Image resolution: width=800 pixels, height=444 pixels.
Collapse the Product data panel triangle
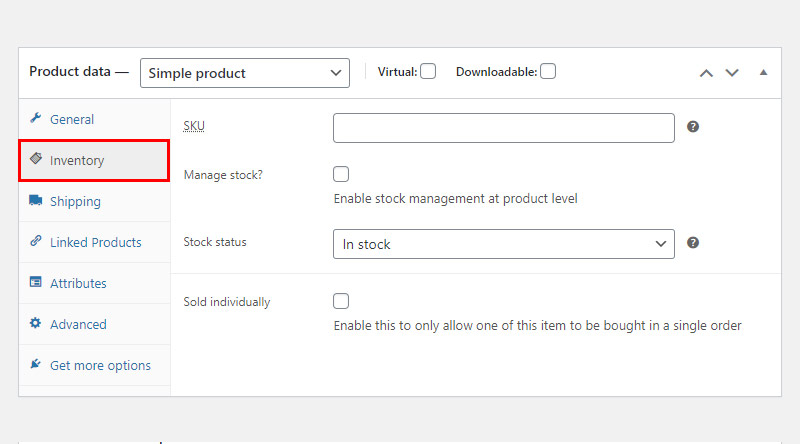pyautogui.click(x=763, y=72)
